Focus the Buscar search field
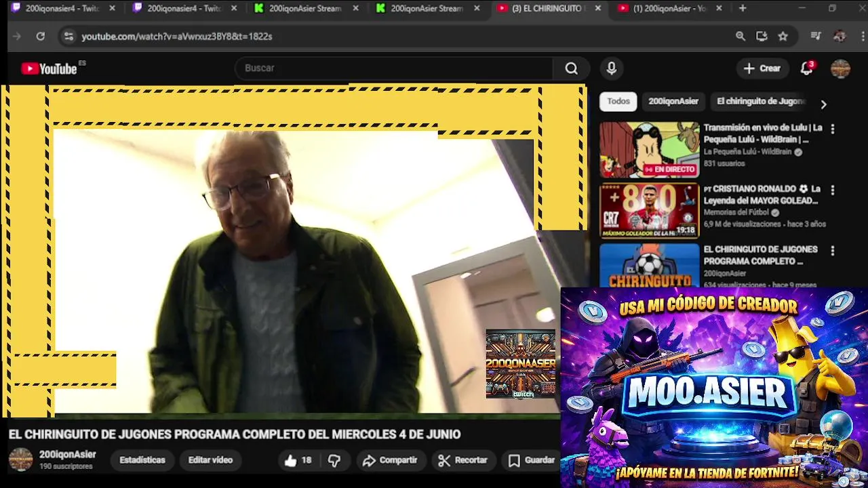 (x=393, y=68)
